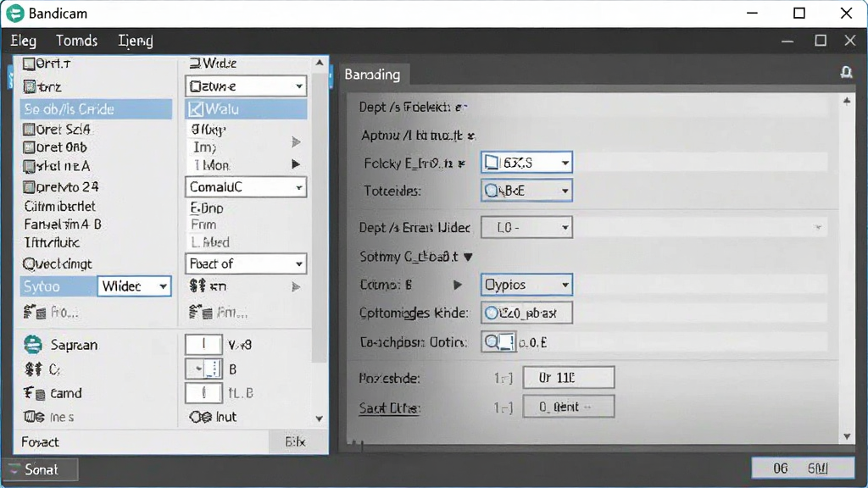Select the Farųel fim4 B item
The image size is (868, 488).
click(x=63, y=225)
